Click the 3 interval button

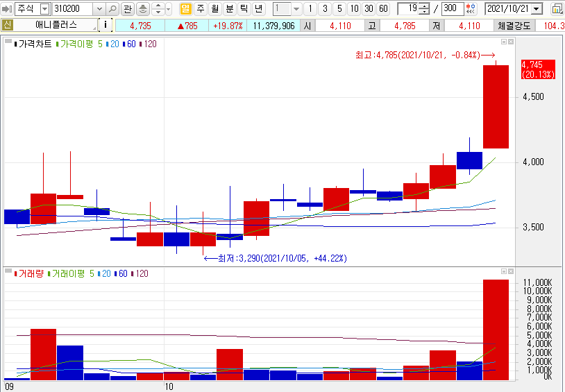coord(325,8)
